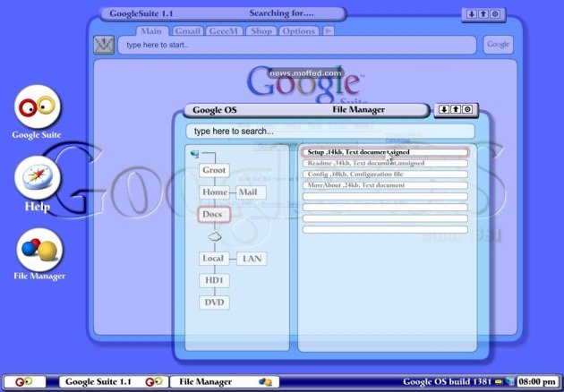Image resolution: width=564 pixels, height=392 pixels.
Task: Select the Docs folder in the tree
Action: (214, 215)
